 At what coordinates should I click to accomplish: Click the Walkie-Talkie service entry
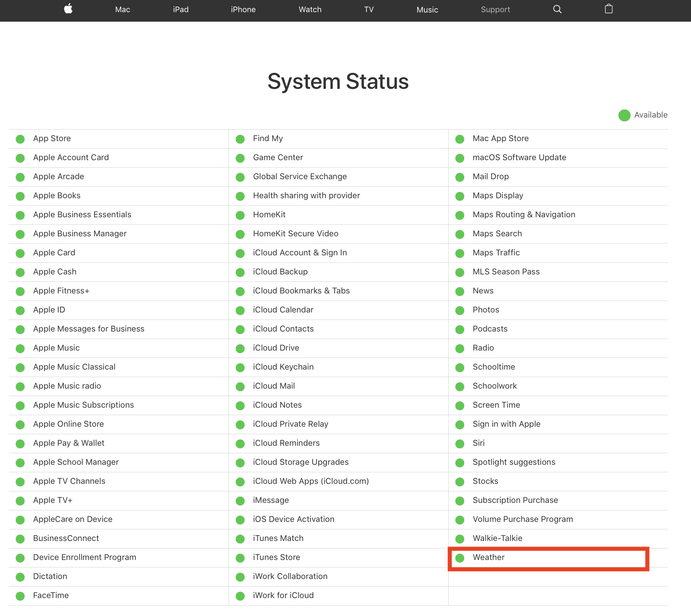coord(498,538)
